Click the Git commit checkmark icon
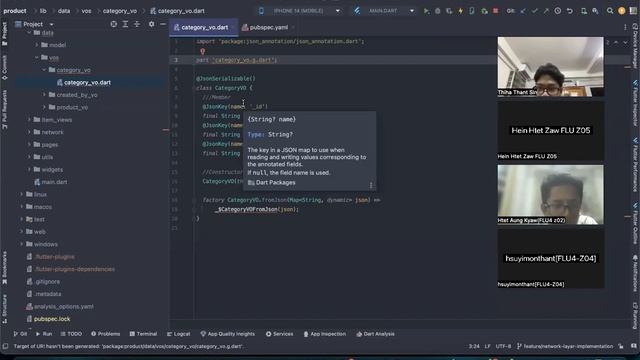This screenshot has width=640, height=360. tap(534, 11)
